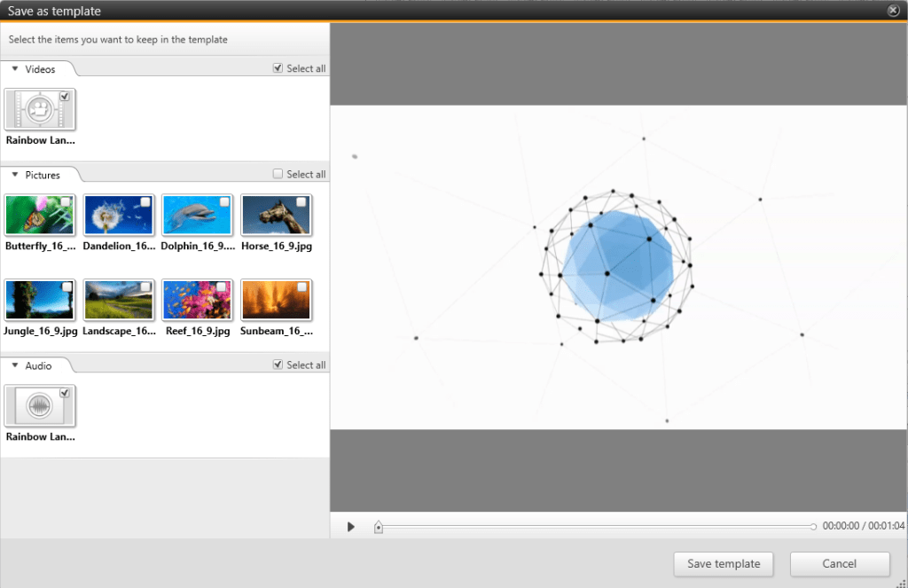Select the Dolphin_16_9 picture thumbnail

196,215
